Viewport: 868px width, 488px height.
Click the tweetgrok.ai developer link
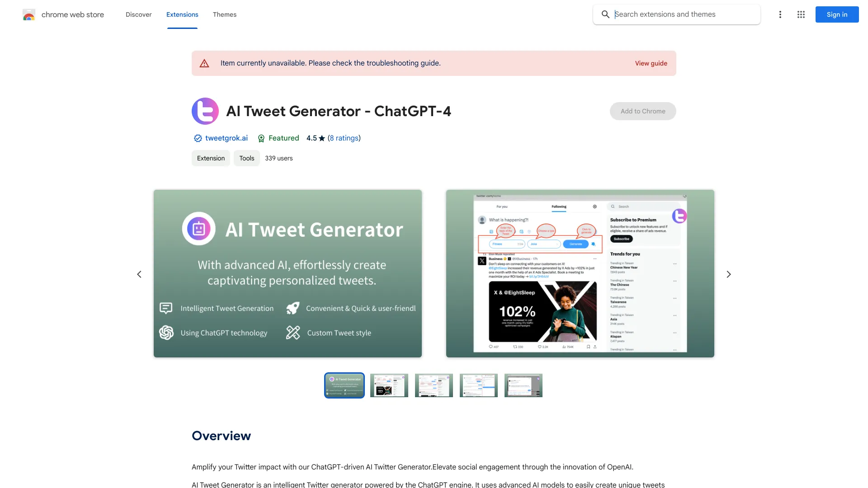point(226,138)
